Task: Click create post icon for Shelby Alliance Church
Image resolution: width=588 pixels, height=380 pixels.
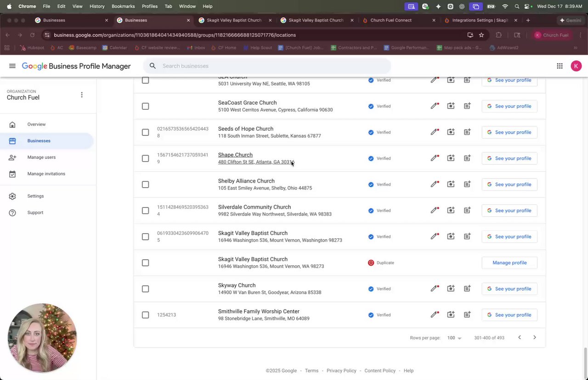Action: 467,184
